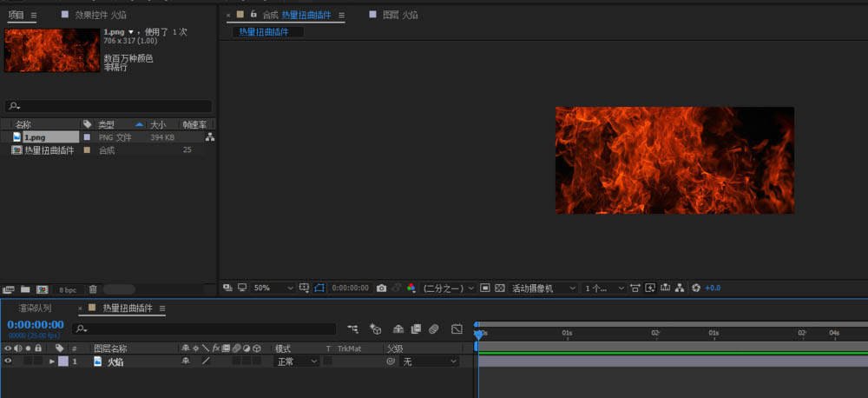
Task: Toggle Frame Blending icon in timeline
Action: (416, 328)
